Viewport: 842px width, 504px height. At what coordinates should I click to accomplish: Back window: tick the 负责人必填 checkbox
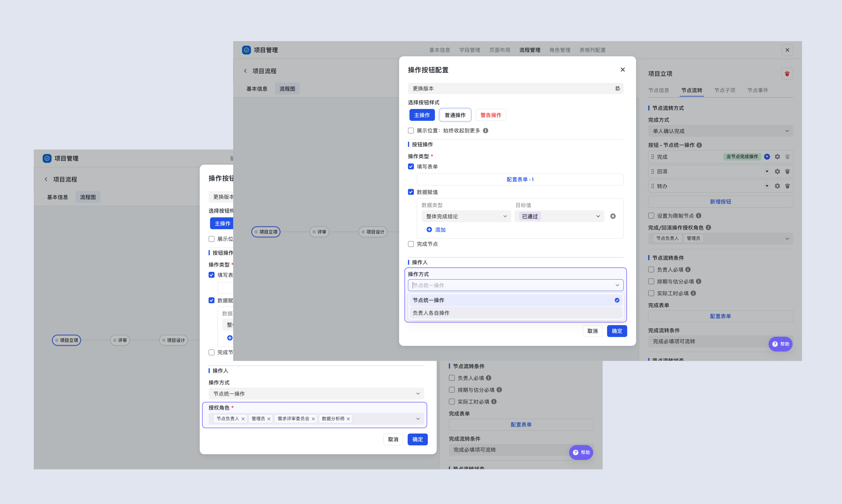tap(452, 378)
